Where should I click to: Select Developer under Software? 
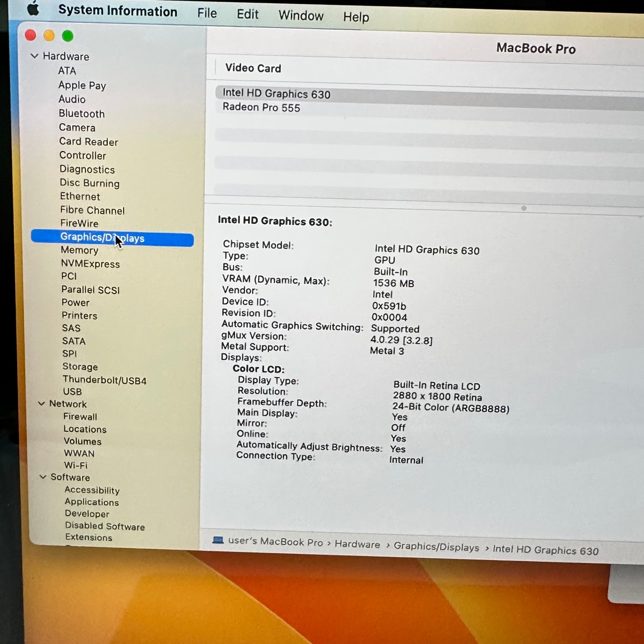click(x=87, y=513)
